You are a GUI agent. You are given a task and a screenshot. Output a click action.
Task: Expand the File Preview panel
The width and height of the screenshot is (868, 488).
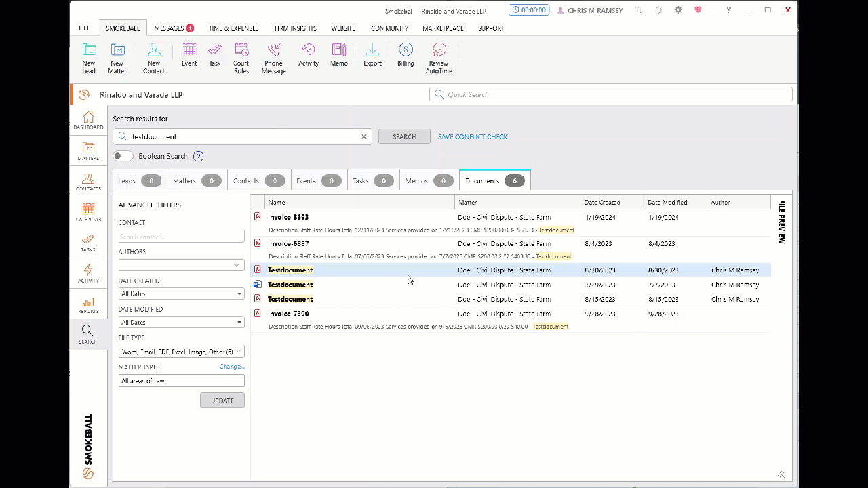(781, 222)
